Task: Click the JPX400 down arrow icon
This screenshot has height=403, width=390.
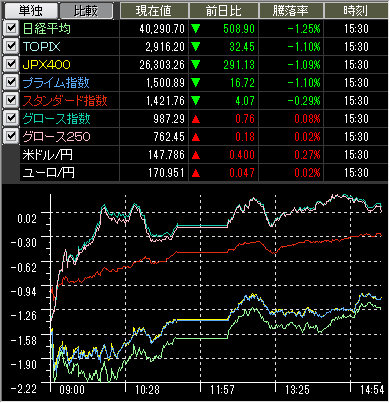Action: click(x=196, y=65)
